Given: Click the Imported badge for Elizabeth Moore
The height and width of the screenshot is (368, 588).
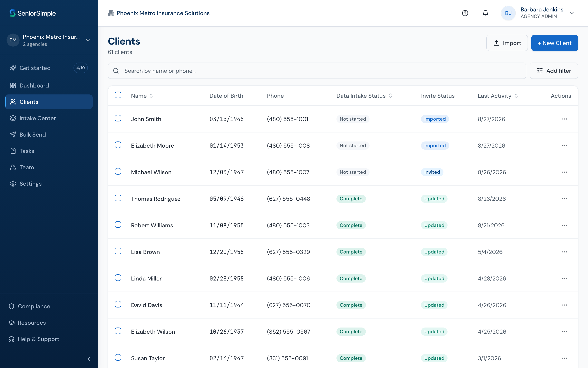Looking at the screenshot, I should click(435, 146).
